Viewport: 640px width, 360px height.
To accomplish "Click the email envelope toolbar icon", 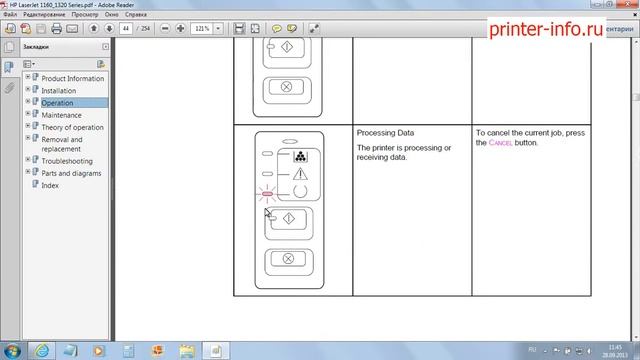I will 72,29.
